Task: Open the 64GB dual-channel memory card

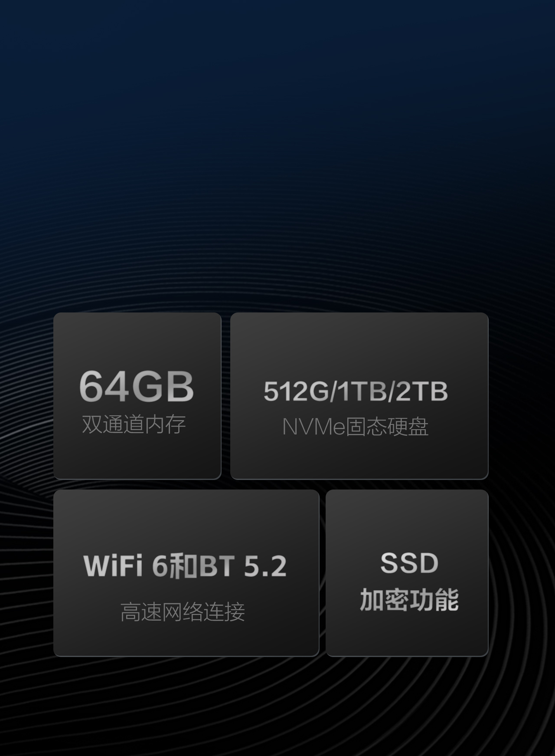Action: (x=137, y=396)
